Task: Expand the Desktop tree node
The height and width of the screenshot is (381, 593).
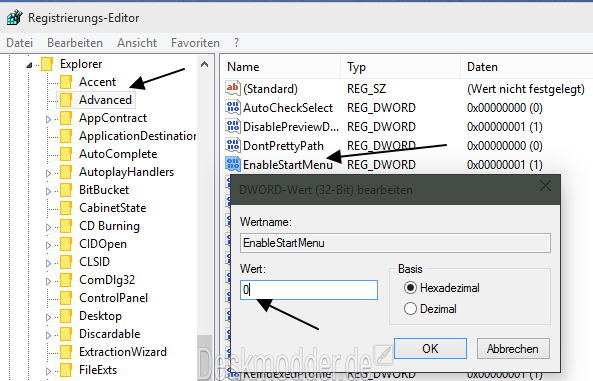Action: pyautogui.click(x=48, y=317)
